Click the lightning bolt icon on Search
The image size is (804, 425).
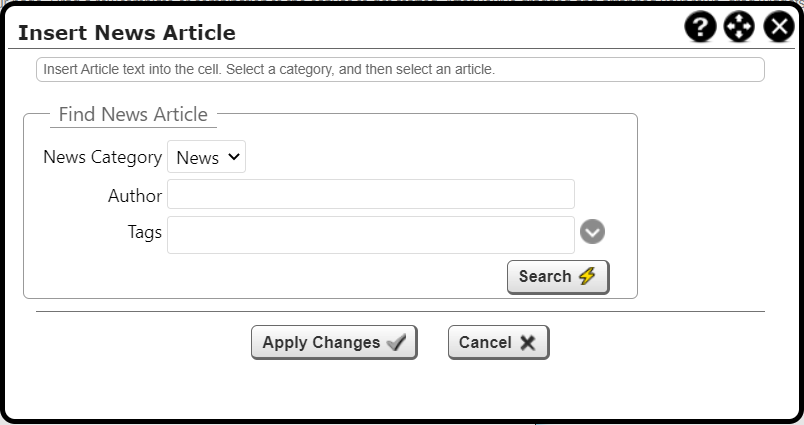tap(587, 277)
